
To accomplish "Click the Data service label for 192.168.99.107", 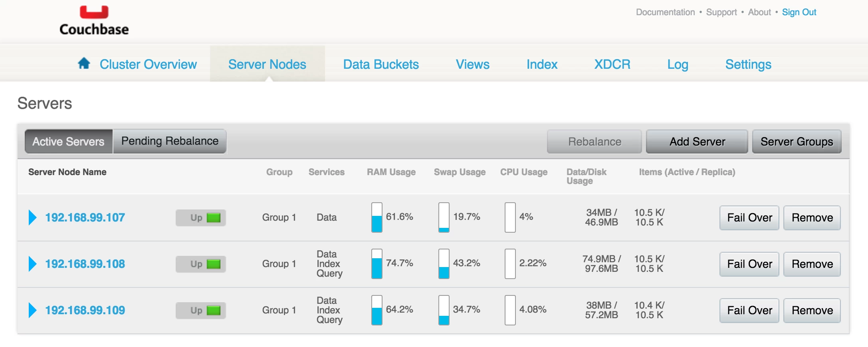I will point(327,217).
